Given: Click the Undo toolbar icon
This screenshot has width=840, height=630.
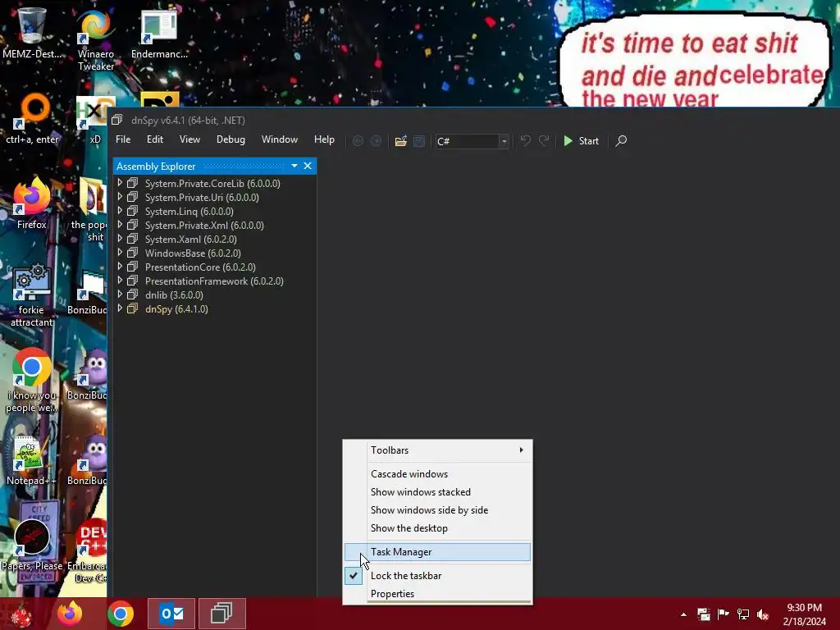Looking at the screenshot, I should (526, 140).
